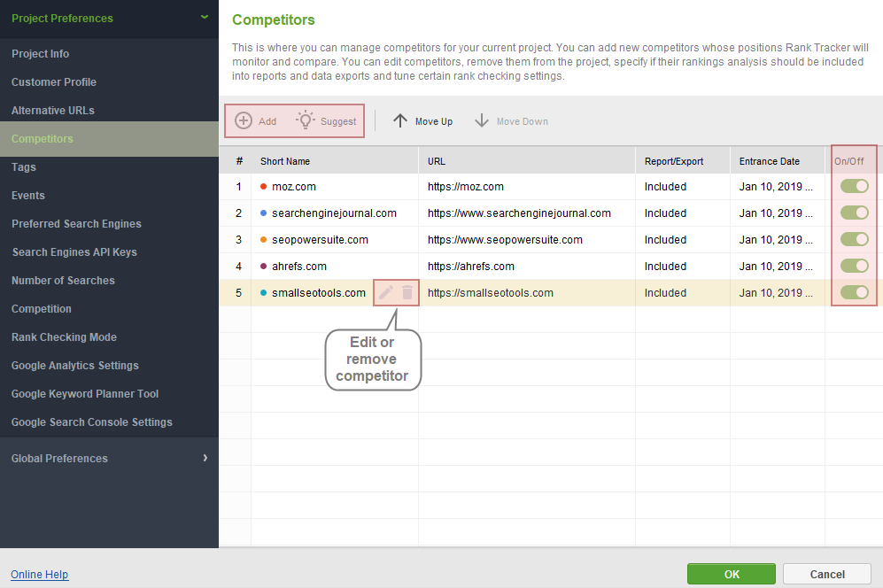
Task: Open Preferred Search Engines settings
Action: [109, 223]
